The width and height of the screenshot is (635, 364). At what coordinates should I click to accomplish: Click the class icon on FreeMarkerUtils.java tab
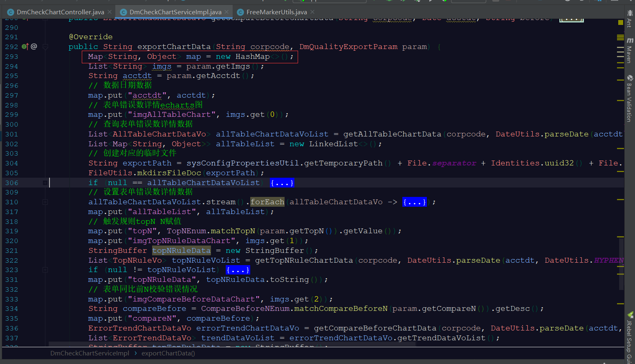pyautogui.click(x=240, y=12)
